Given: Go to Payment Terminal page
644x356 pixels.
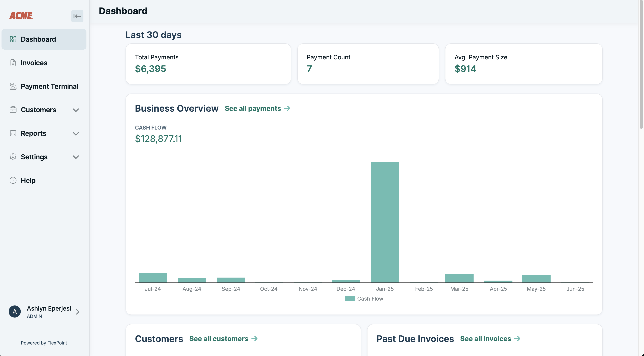Looking at the screenshot, I should [x=49, y=86].
